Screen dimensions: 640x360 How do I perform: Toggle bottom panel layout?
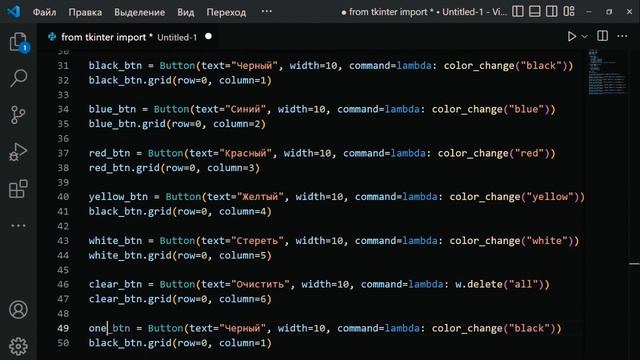click(535, 11)
